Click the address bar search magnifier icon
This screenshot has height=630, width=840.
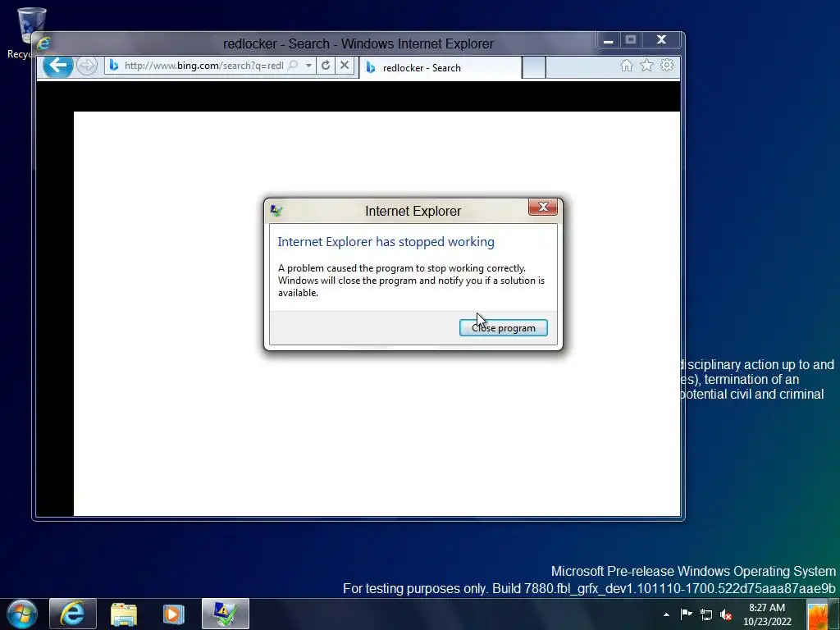coord(293,66)
